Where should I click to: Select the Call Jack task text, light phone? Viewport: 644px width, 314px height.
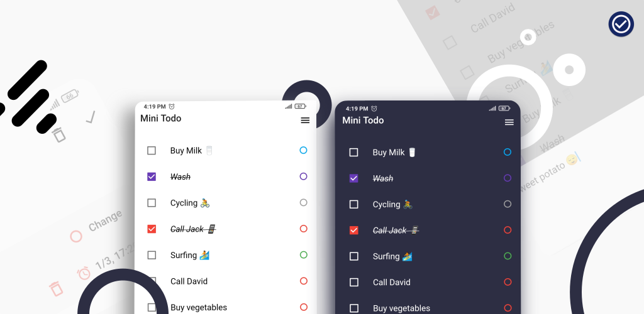click(193, 229)
